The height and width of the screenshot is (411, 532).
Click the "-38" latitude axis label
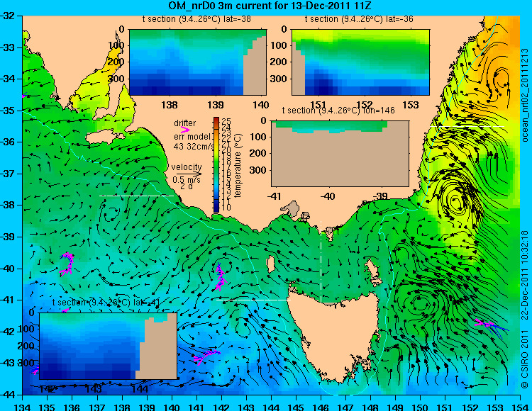click(x=8, y=205)
